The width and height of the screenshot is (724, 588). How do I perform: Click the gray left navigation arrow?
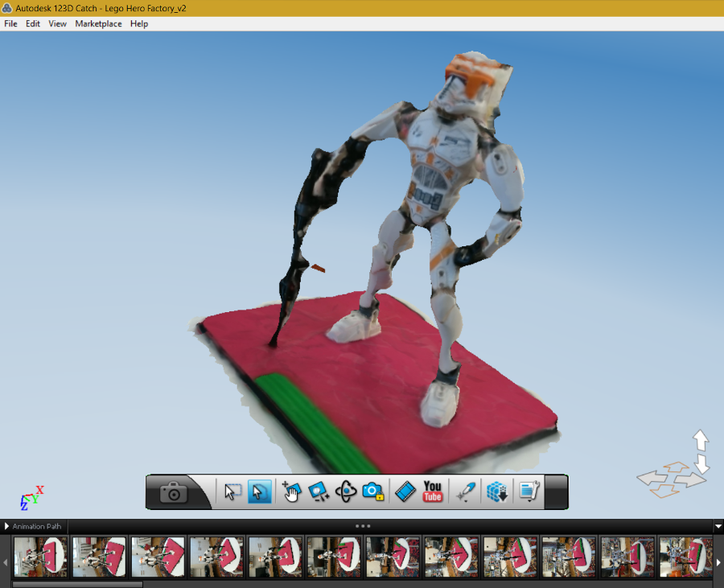[653, 478]
